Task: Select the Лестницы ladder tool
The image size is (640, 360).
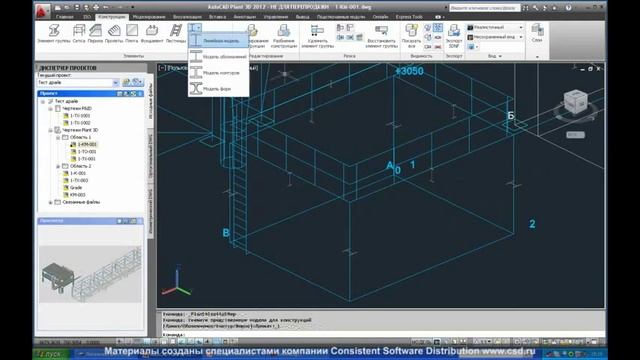Action: (176, 33)
